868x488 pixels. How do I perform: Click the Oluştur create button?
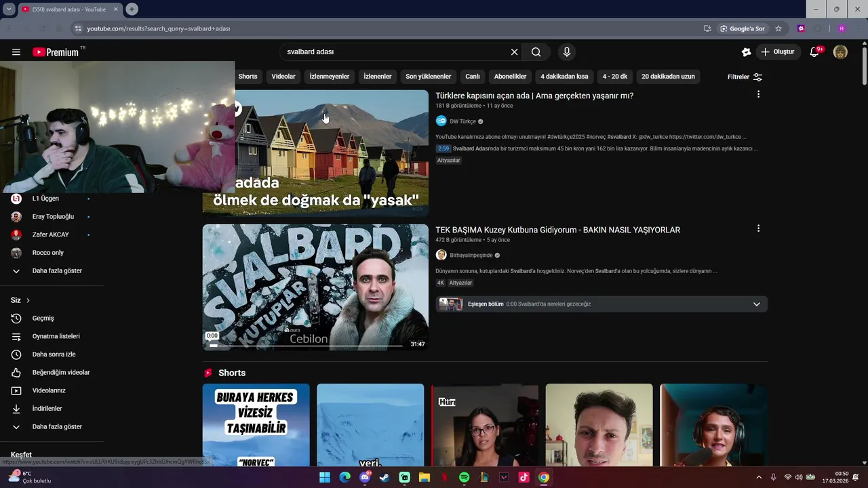point(778,52)
